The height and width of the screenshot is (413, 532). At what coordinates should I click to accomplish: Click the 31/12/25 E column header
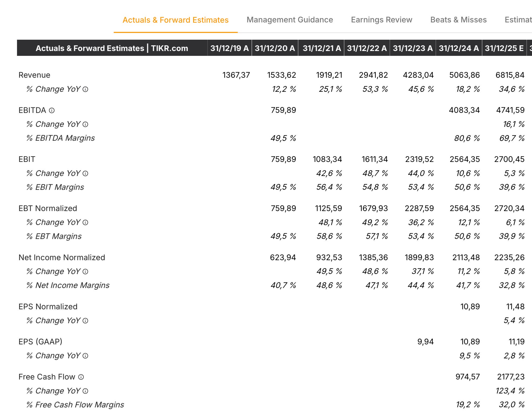coord(504,48)
